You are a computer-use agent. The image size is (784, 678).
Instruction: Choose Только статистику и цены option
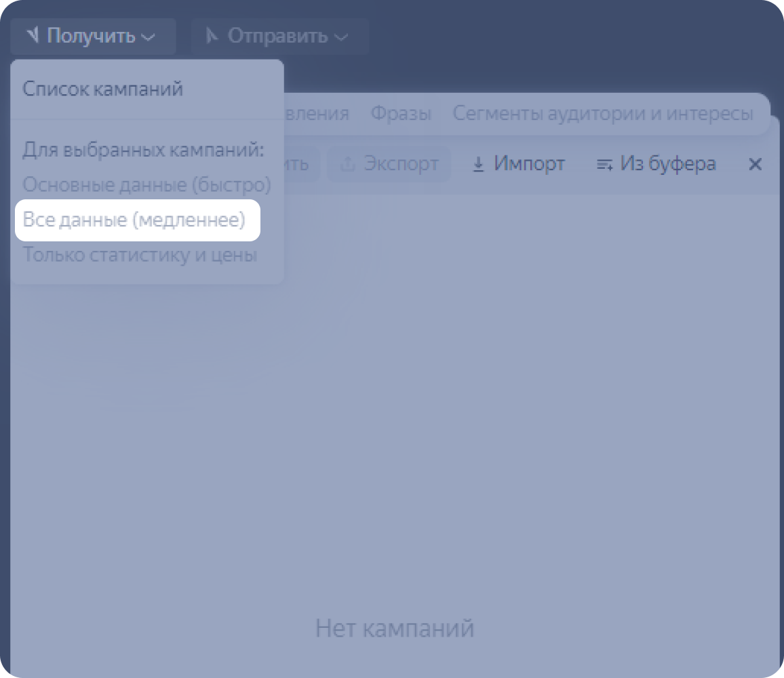pyautogui.click(x=140, y=255)
